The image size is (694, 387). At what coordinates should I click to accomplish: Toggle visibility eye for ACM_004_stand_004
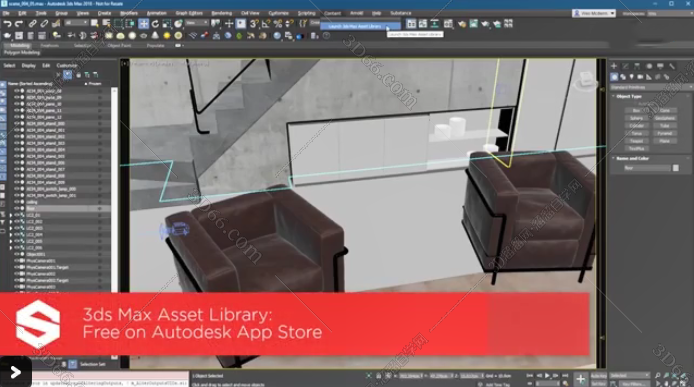[17, 150]
